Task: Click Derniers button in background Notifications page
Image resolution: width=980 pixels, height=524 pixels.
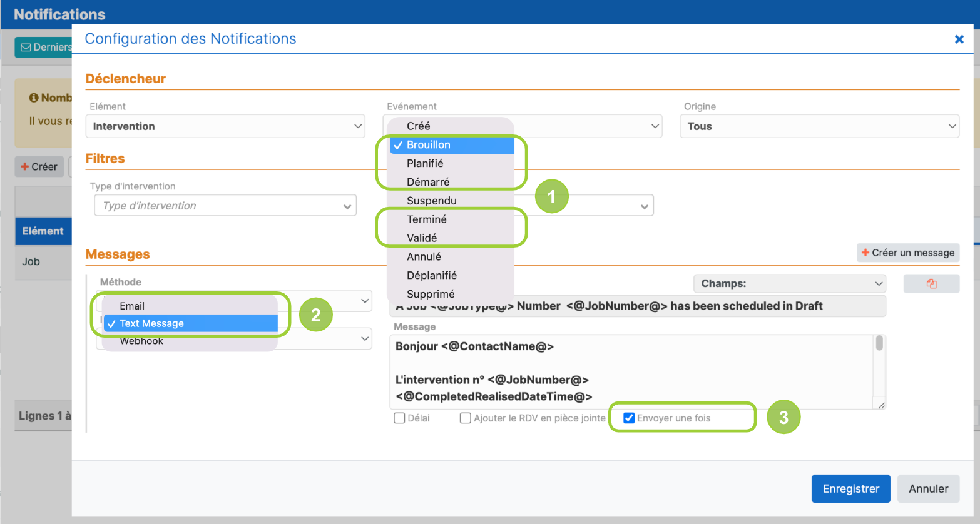Action: [44, 47]
